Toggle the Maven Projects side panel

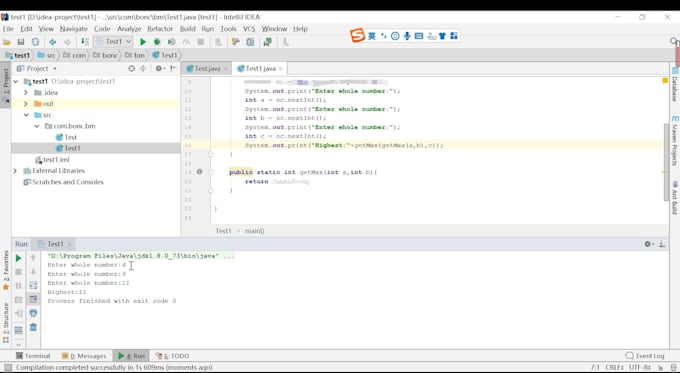[x=675, y=141]
